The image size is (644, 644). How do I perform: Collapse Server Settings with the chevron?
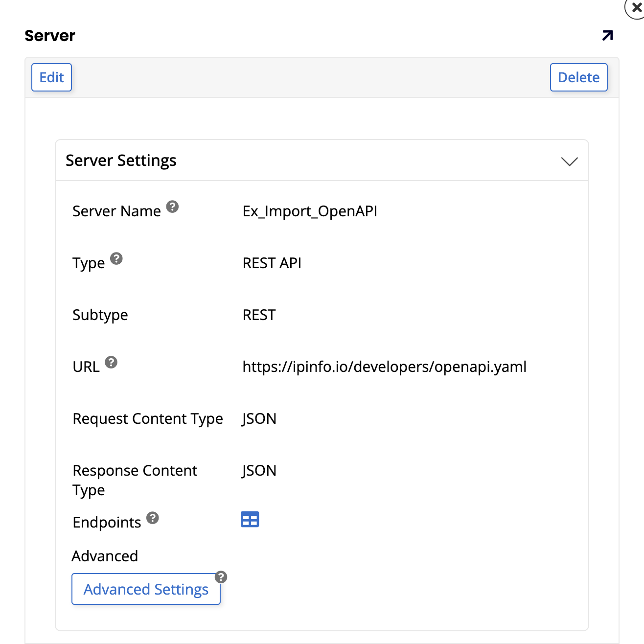click(x=569, y=161)
